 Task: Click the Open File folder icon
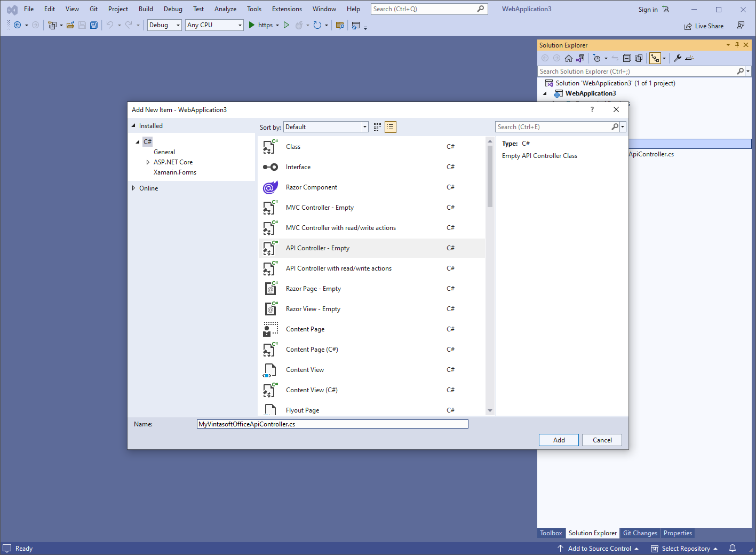click(x=70, y=25)
